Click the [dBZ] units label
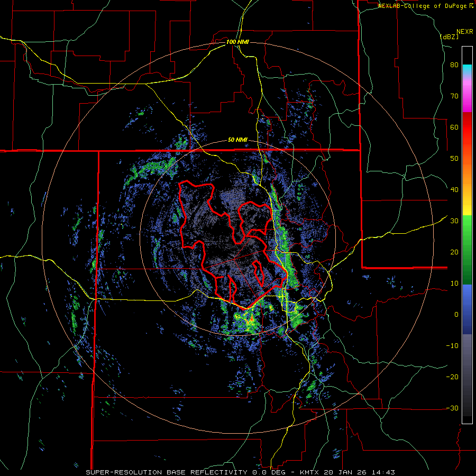The width and height of the screenshot is (476, 476). click(449, 36)
